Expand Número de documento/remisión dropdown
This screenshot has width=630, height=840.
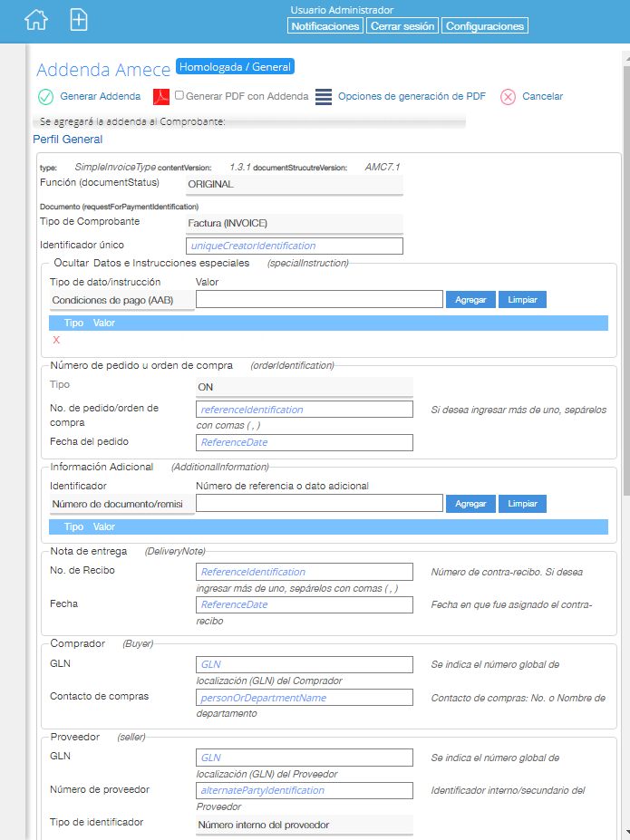[x=121, y=504]
